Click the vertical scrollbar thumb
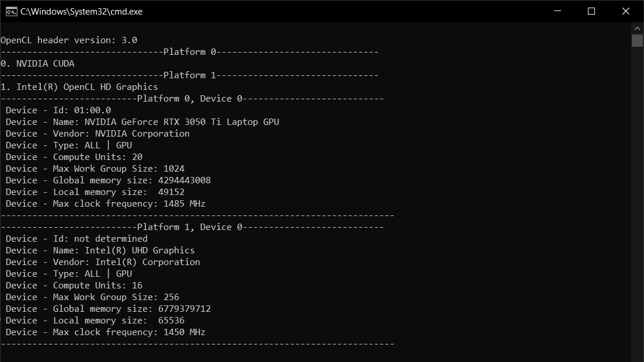 pos(637,41)
